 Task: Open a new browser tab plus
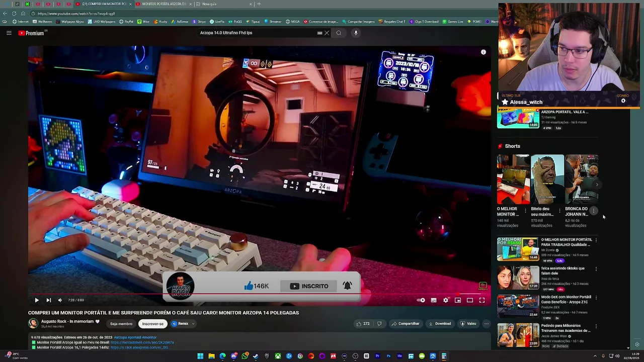click(259, 4)
